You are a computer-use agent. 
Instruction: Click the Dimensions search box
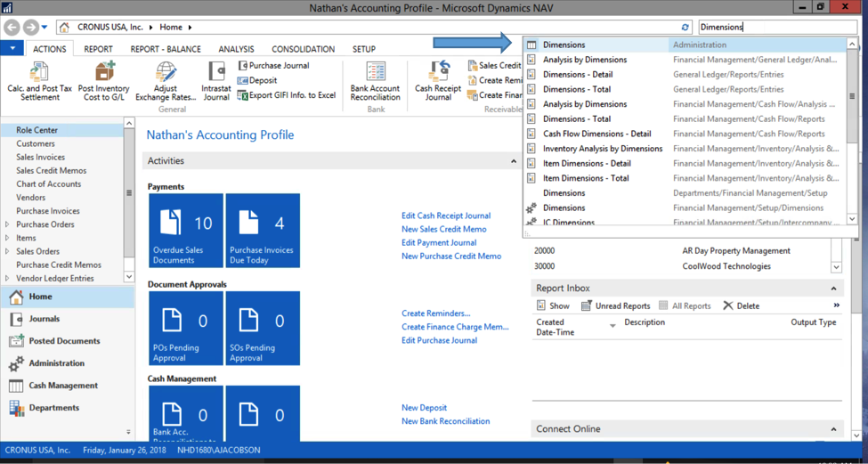777,27
